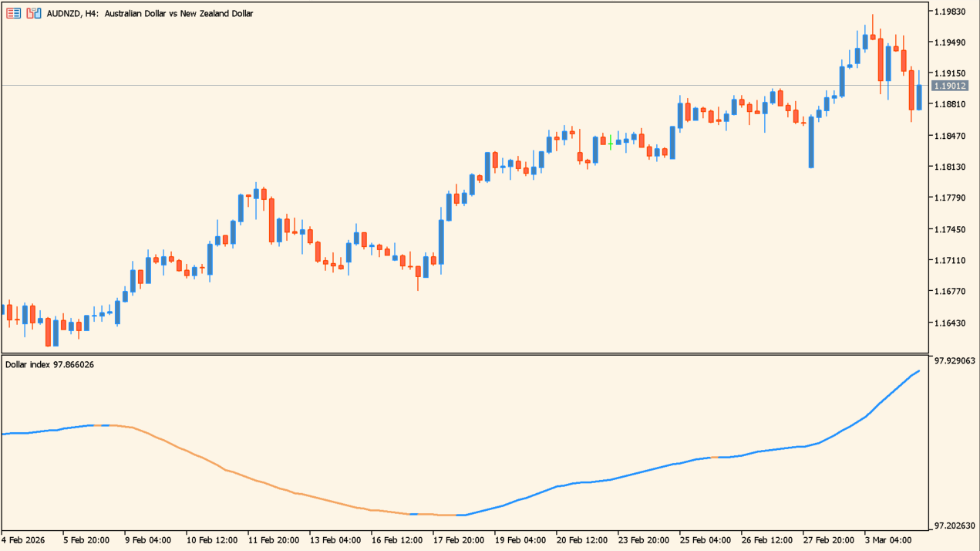Screen dimensions: 980x551
Task: Click the 1.17790 price scale label
Action: click(950, 198)
